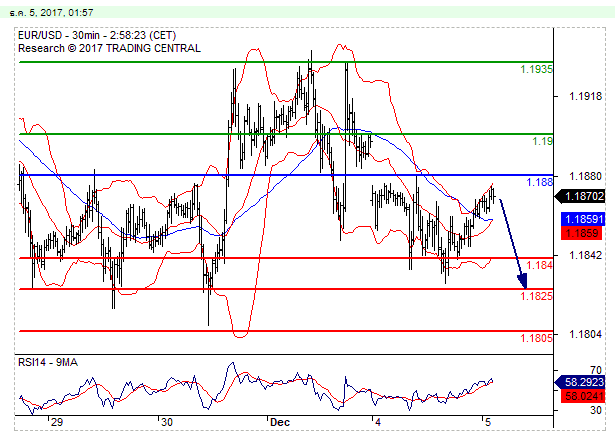Click the date axis label 4
The image size is (615, 439).
tap(378, 422)
